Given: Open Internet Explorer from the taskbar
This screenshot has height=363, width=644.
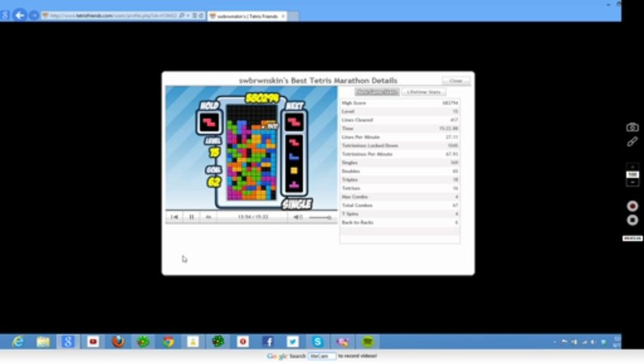Looking at the screenshot, I should click(x=18, y=342).
